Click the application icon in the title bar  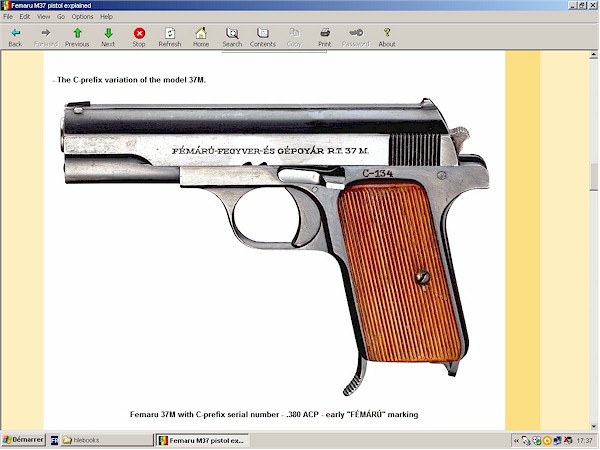(x=6, y=5)
